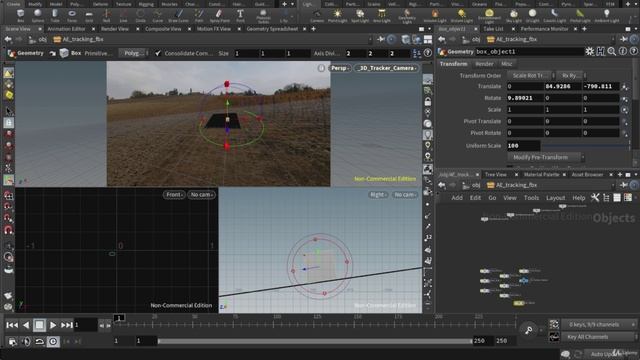The image size is (640, 360).
Task: Jump to the last frame
Action: point(67,325)
